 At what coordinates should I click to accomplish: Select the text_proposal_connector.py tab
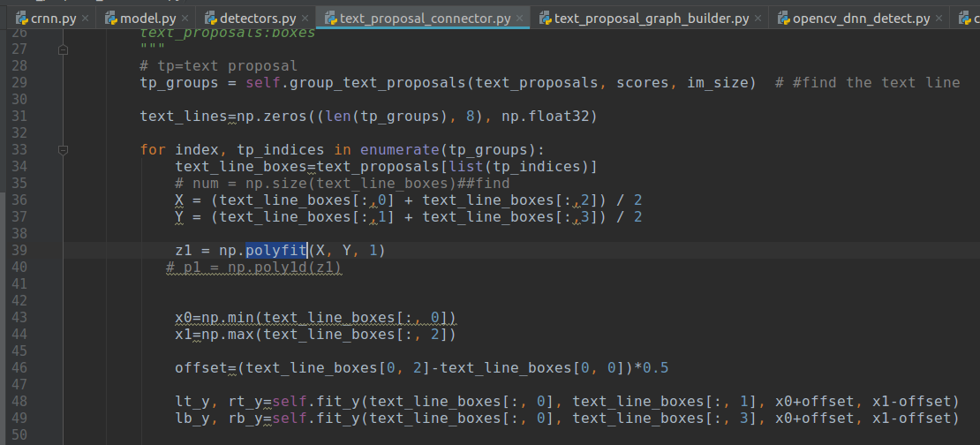coord(425,19)
